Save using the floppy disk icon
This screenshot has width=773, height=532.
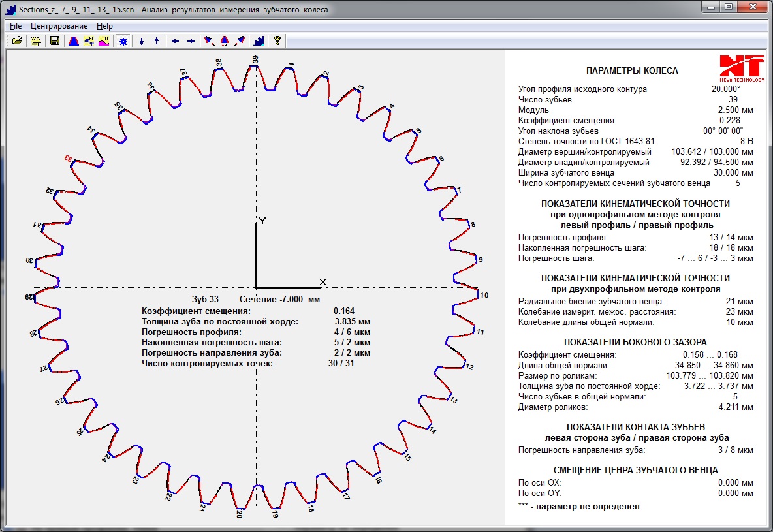pos(55,41)
